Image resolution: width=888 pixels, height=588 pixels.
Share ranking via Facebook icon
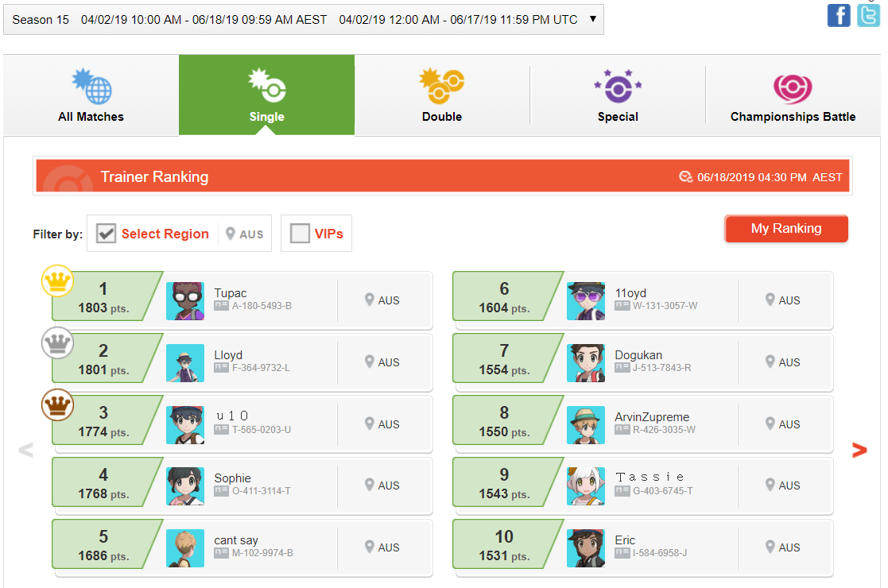pyautogui.click(x=838, y=15)
